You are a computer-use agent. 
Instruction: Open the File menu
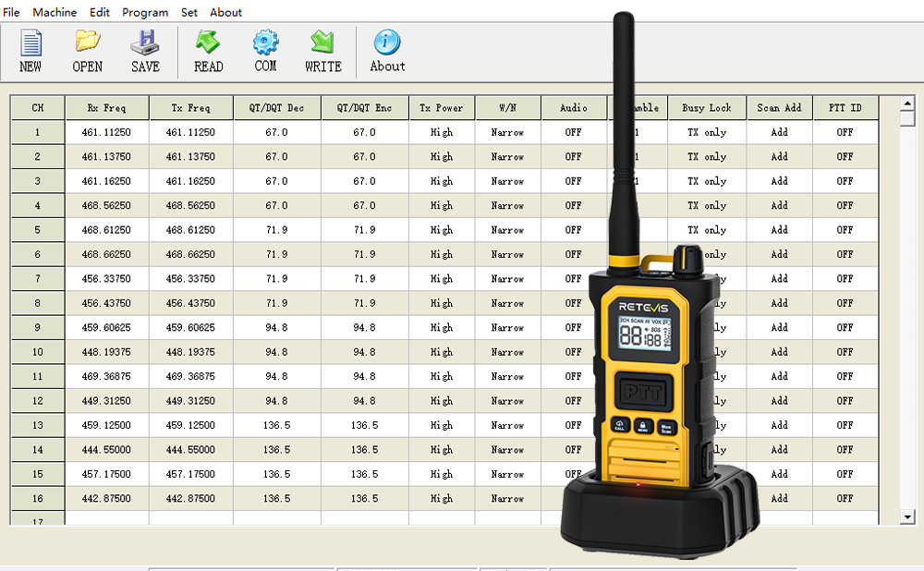pyautogui.click(x=11, y=12)
